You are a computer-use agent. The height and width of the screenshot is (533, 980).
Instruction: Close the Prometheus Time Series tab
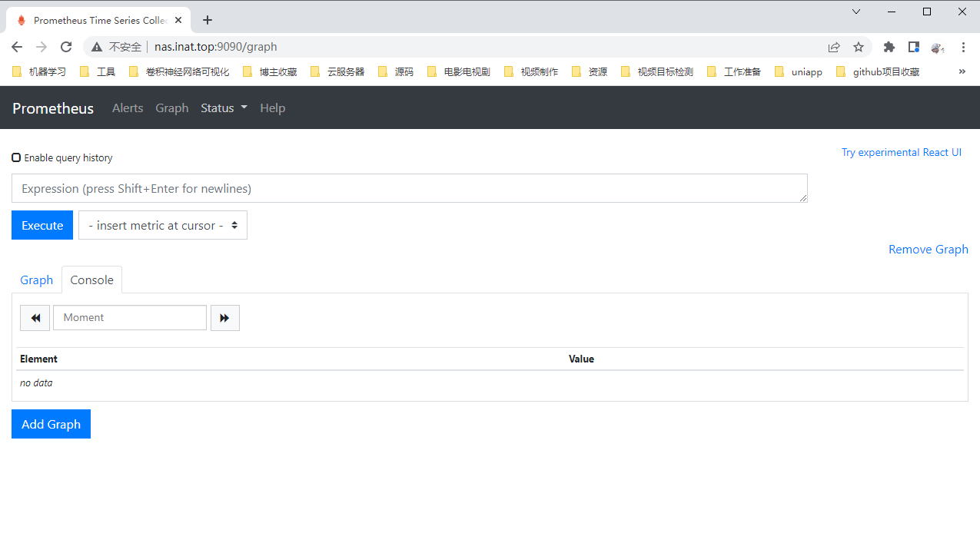coord(180,20)
